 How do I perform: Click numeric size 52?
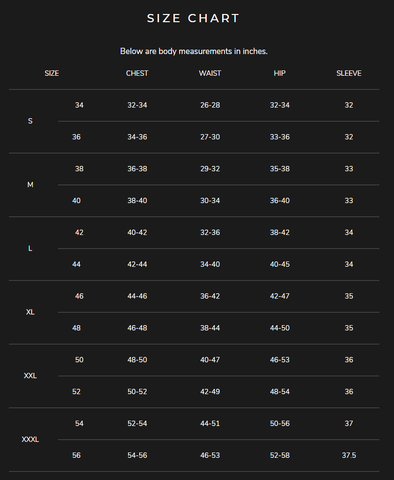click(76, 392)
